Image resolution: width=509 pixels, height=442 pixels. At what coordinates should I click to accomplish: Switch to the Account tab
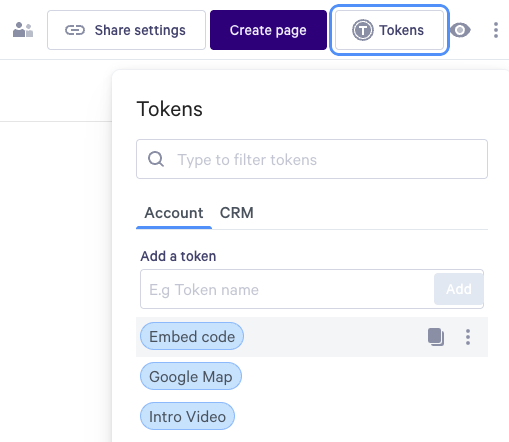(174, 213)
